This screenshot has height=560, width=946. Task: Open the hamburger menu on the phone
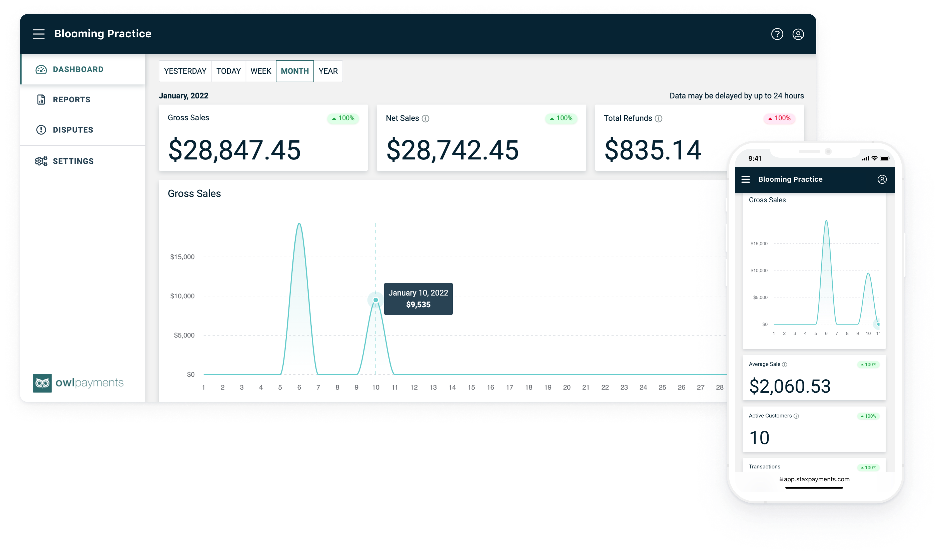[745, 179]
